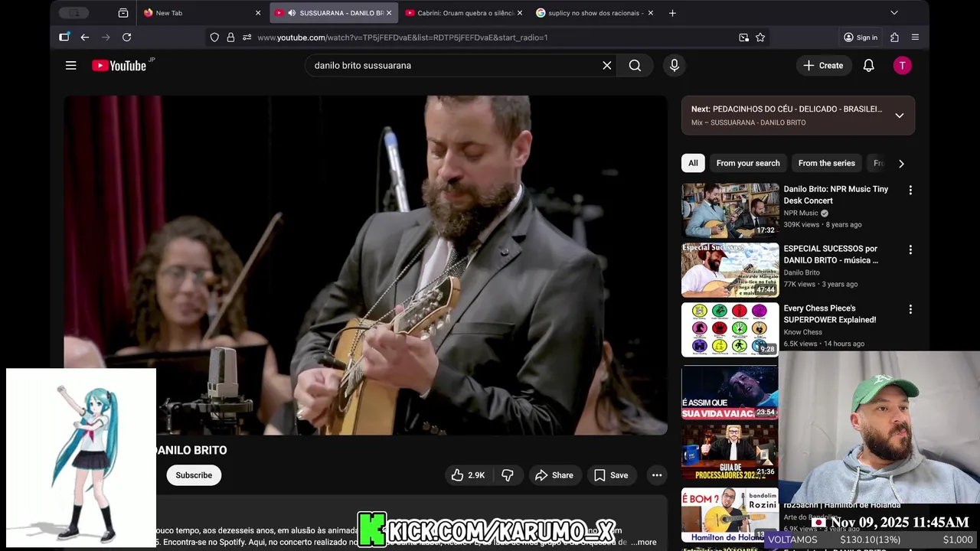Open options for NPR Tiny Desk video

tap(910, 190)
